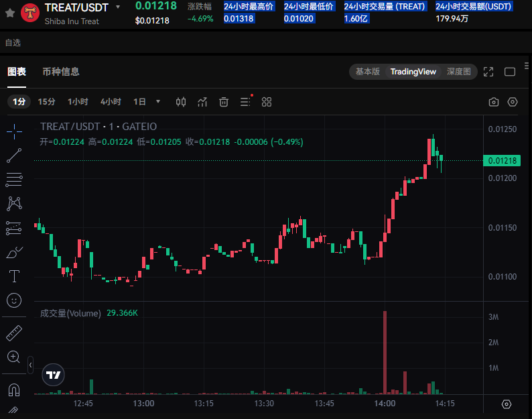532x419 pixels.
Task: Open the list settings icon with red dot
Action: coord(246,101)
